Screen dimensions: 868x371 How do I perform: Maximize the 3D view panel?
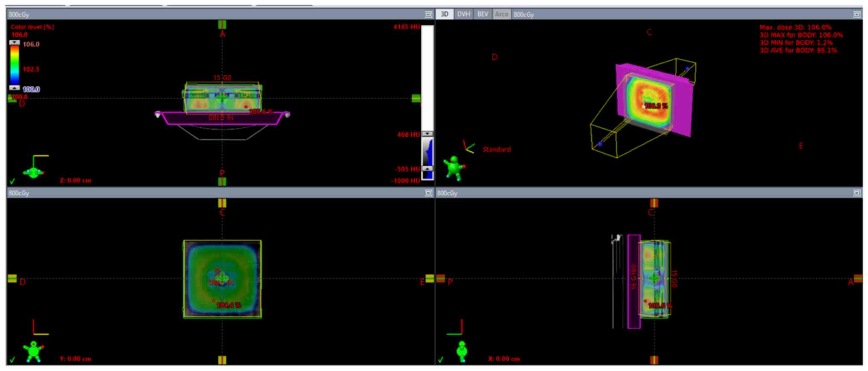point(856,14)
